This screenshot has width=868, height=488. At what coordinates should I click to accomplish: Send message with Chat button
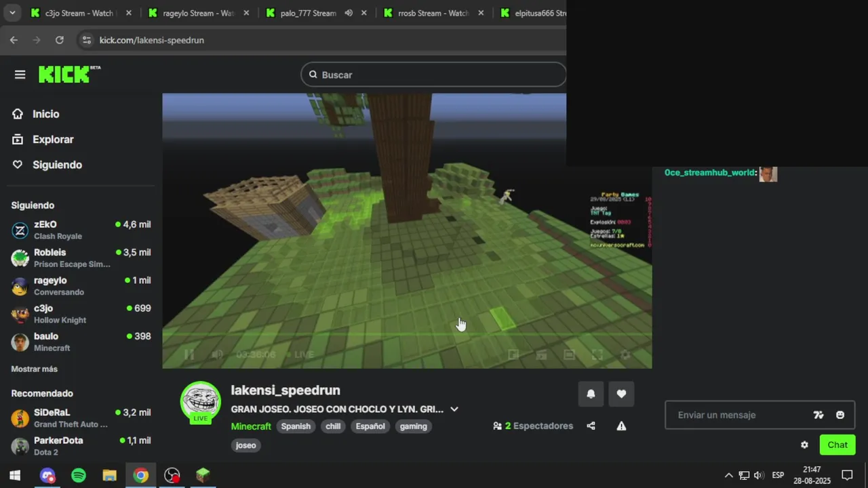click(837, 445)
